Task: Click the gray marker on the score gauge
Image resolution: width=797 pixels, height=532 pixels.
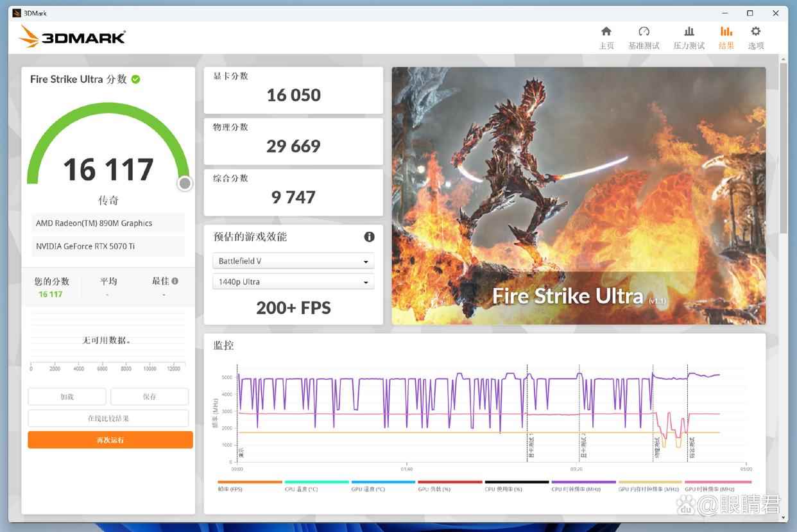Action: point(185,184)
